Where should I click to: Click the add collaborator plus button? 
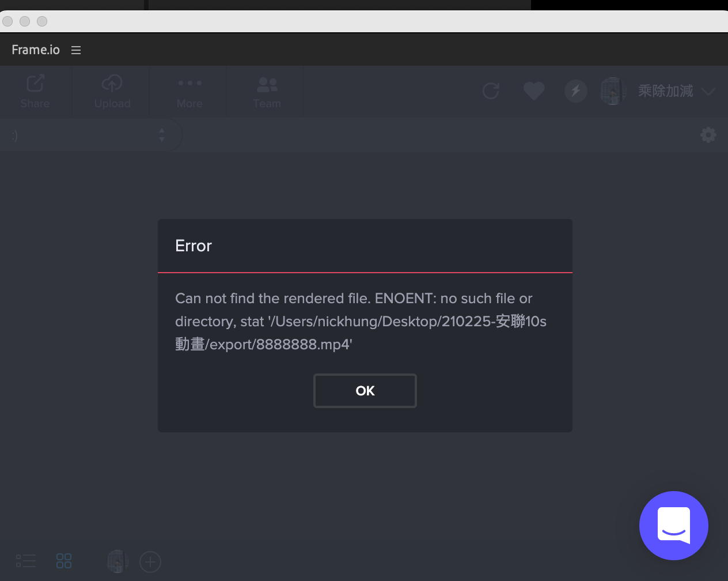(x=150, y=561)
